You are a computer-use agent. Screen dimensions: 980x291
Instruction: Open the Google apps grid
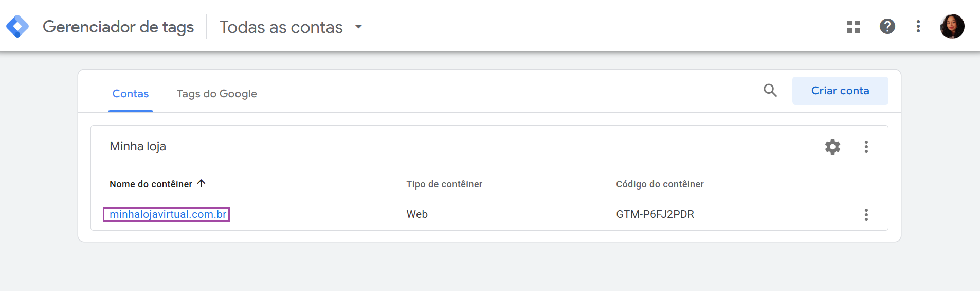tap(854, 27)
